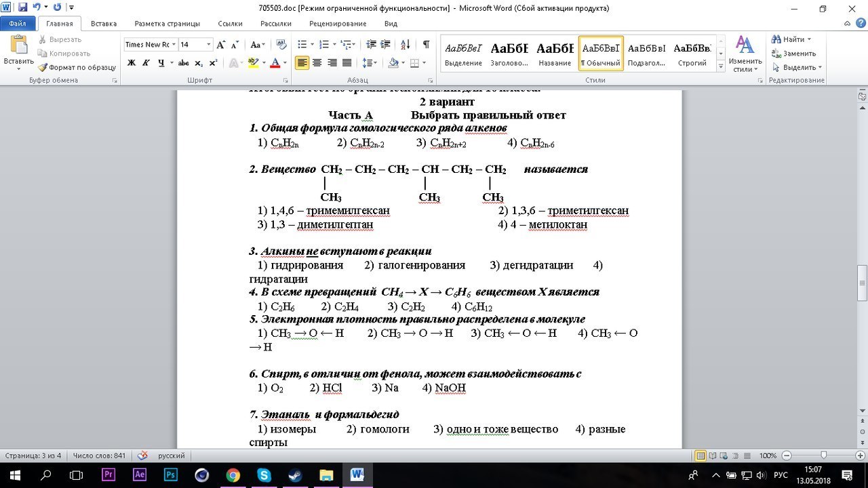Set center text alignment
The height and width of the screenshot is (488, 868).
point(317,63)
